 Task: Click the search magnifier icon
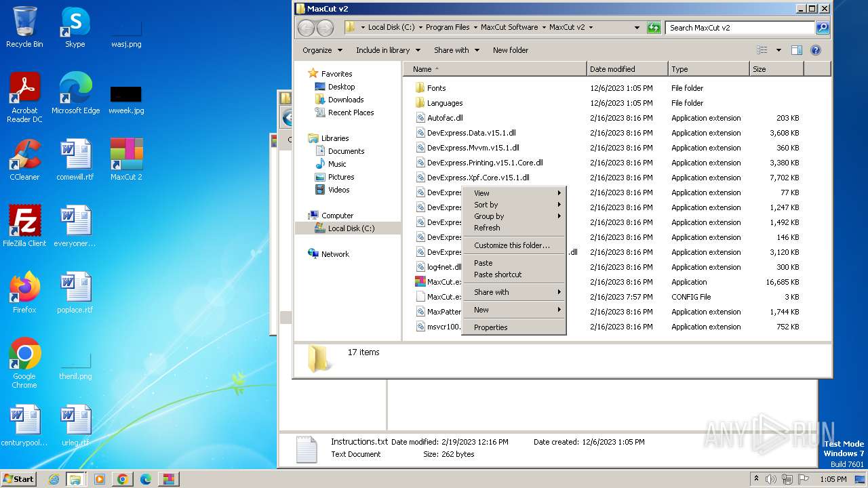(x=823, y=28)
